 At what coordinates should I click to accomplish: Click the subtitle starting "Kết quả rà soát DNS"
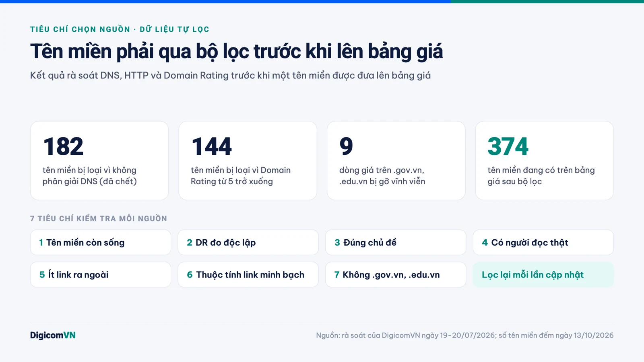tap(230, 76)
